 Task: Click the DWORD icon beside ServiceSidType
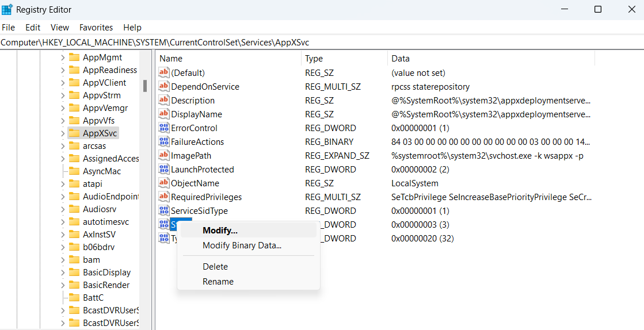coord(164,210)
